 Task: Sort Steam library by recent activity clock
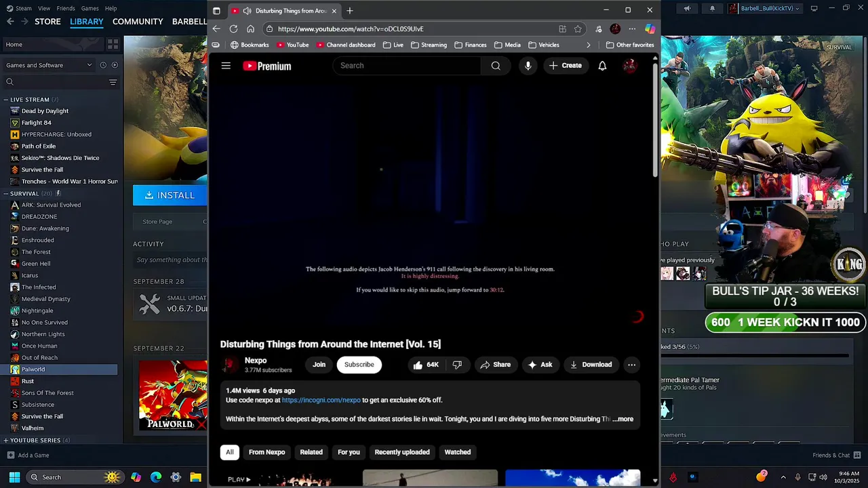(103, 65)
